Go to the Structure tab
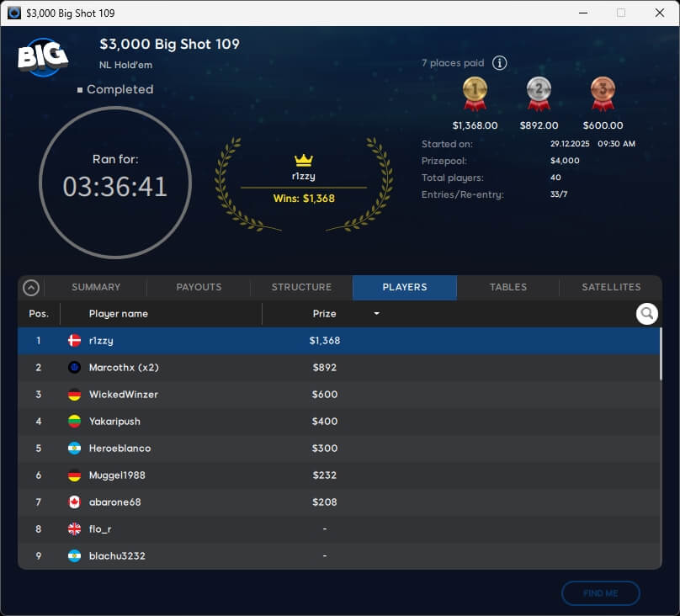Viewport: 680px width, 616px height. tap(301, 287)
